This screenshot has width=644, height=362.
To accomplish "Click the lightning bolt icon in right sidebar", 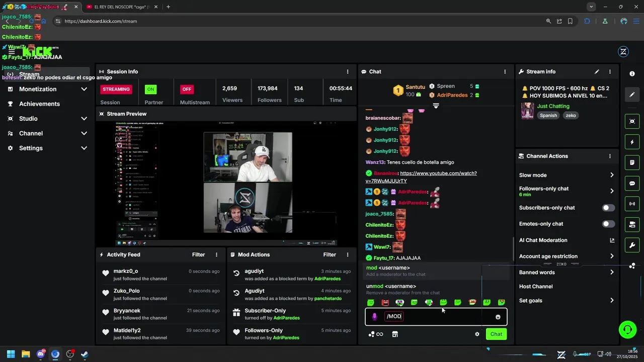I will pyautogui.click(x=632, y=142).
